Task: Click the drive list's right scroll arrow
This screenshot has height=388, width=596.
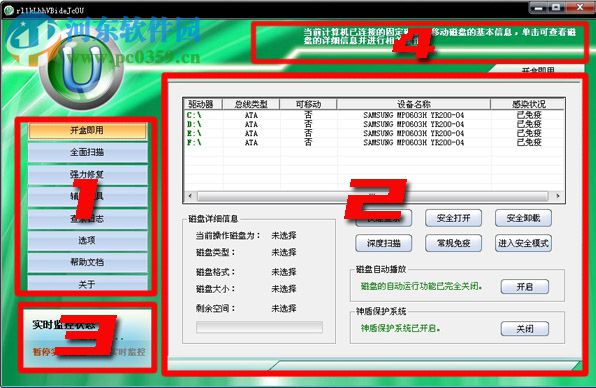Action: [558, 196]
